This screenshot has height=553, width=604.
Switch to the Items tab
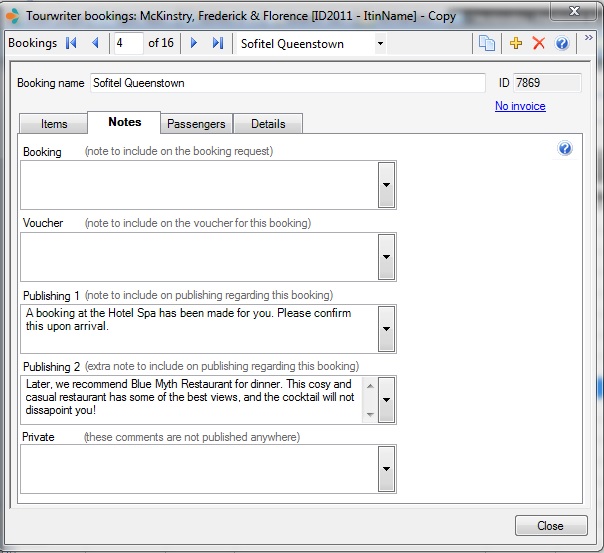(x=54, y=124)
